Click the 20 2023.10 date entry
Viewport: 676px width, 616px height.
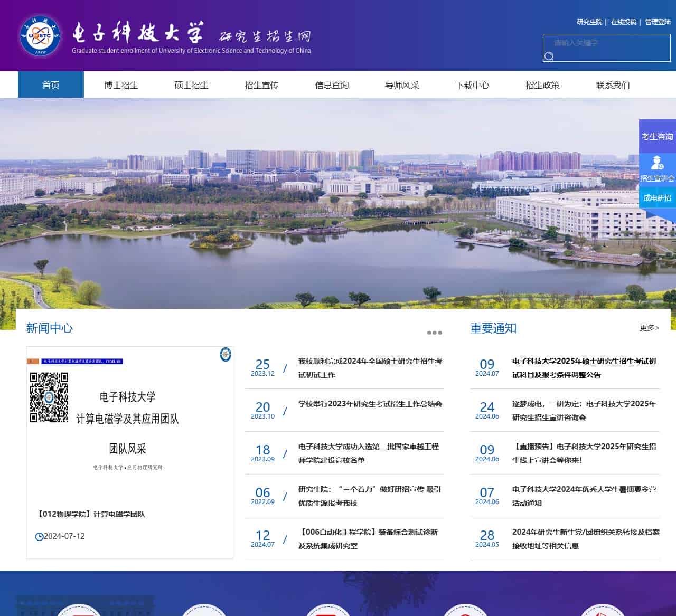[262, 411]
